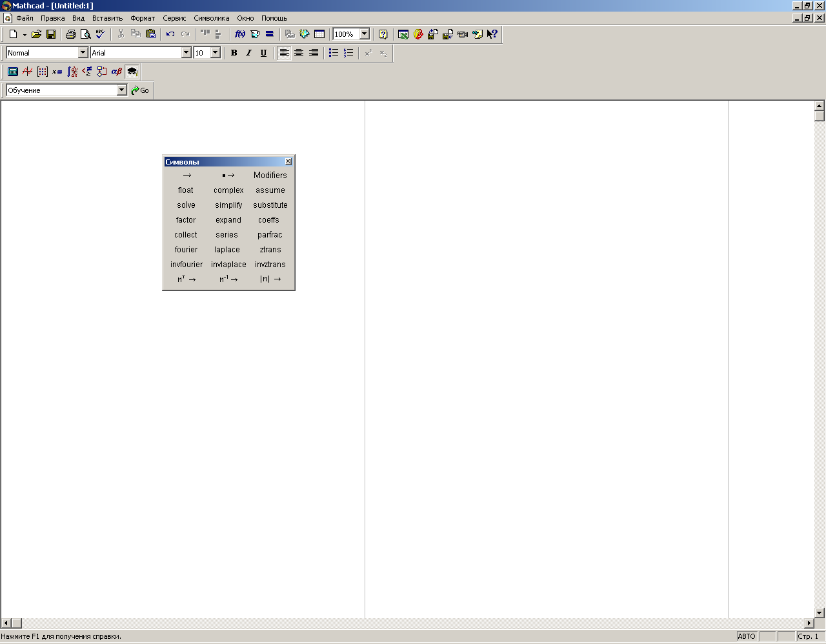Click the New document icon
Screen dimensions: 826x644
tap(13, 34)
